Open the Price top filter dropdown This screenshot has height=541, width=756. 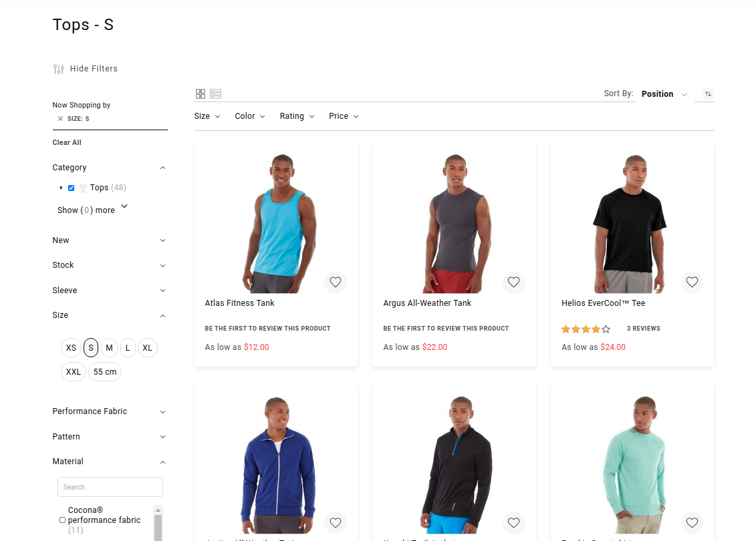[x=344, y=116]
